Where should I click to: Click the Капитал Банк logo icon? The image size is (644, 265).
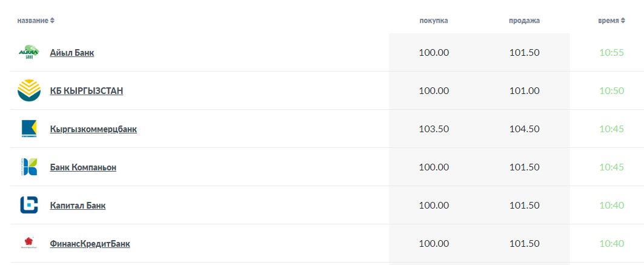(x=28, y=205)
